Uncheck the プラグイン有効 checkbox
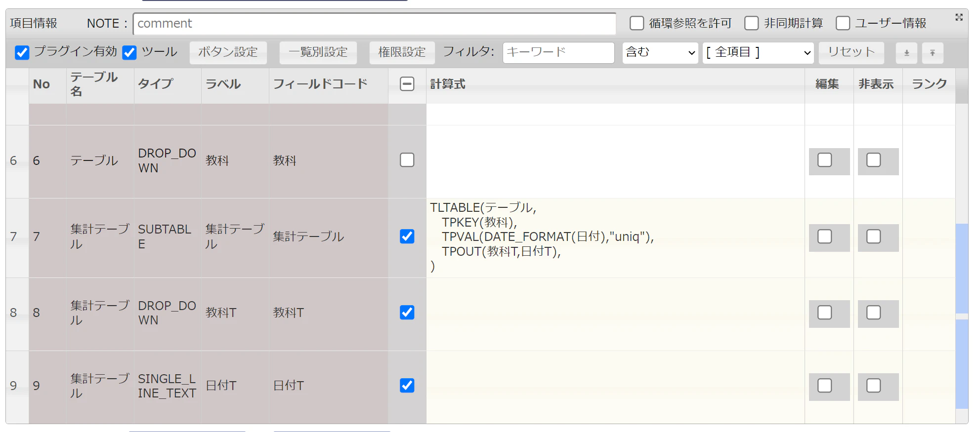Image resolution: width=980 pixels, height=432 pixels. (22, 52)
